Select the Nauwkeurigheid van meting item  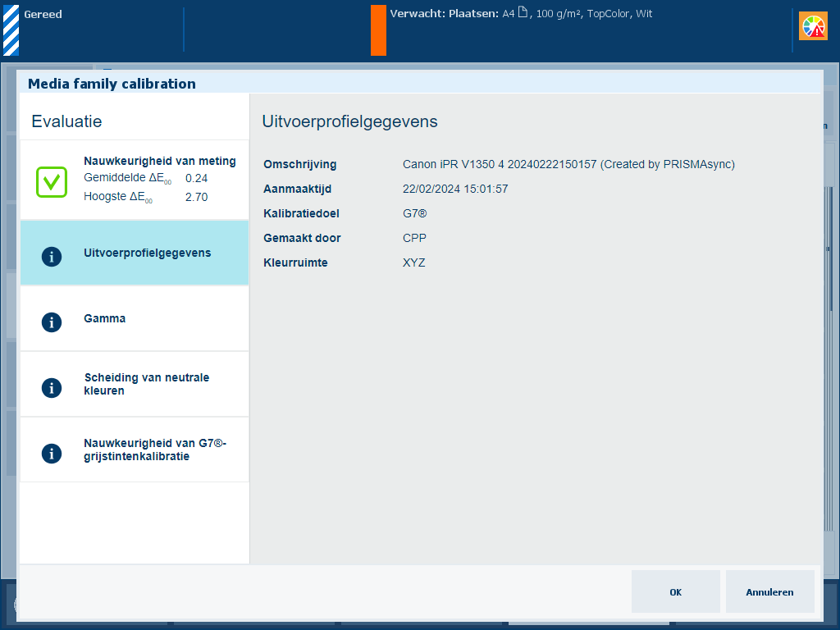coord(135,180)
